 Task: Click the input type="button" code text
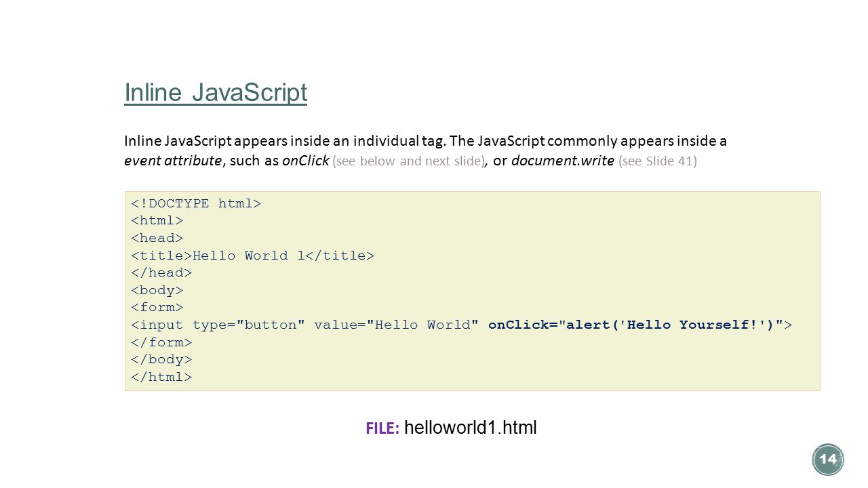(x=218, y=325)
